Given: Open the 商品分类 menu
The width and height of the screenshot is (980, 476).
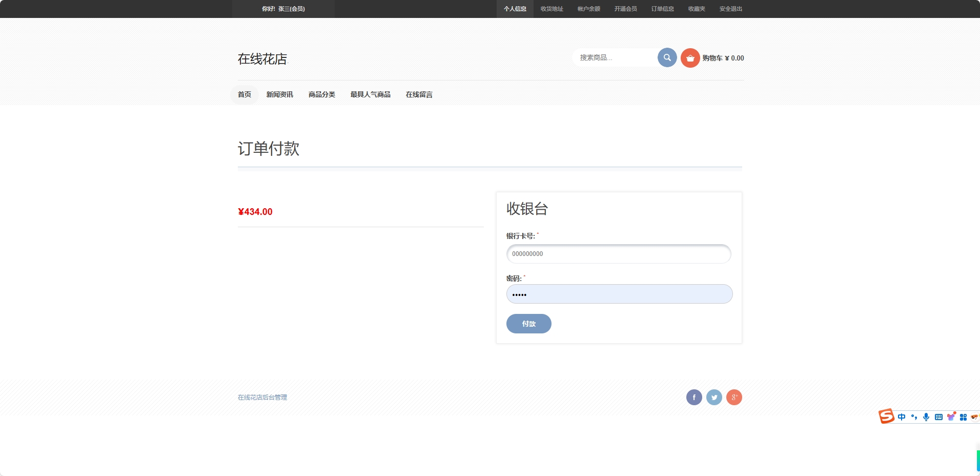Looking at the screenshot, I should click(x=321, y=94).
